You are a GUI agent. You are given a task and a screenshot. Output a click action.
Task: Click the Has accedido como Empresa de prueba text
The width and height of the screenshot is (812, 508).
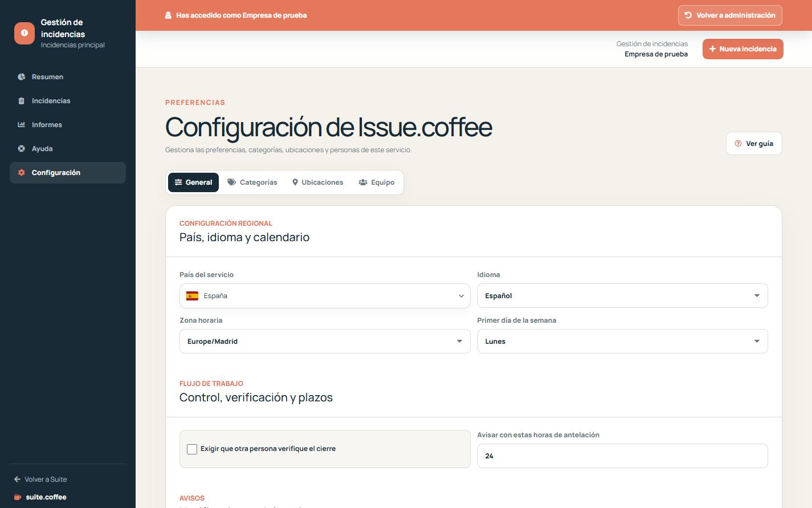click(x=242, y=15)
